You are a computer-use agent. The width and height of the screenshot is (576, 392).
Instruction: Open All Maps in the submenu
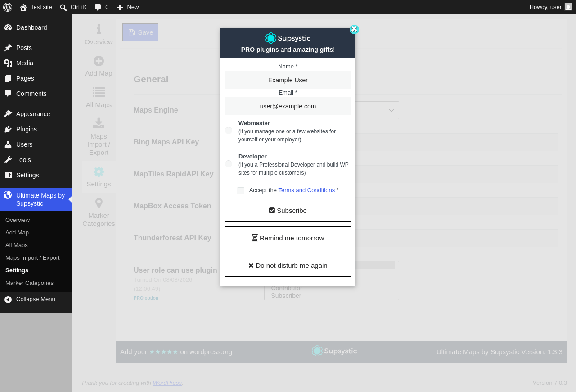[x=17, y=245]
